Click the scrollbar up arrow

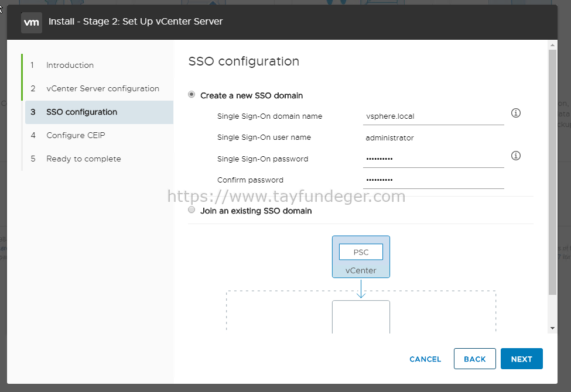point(552,45)
